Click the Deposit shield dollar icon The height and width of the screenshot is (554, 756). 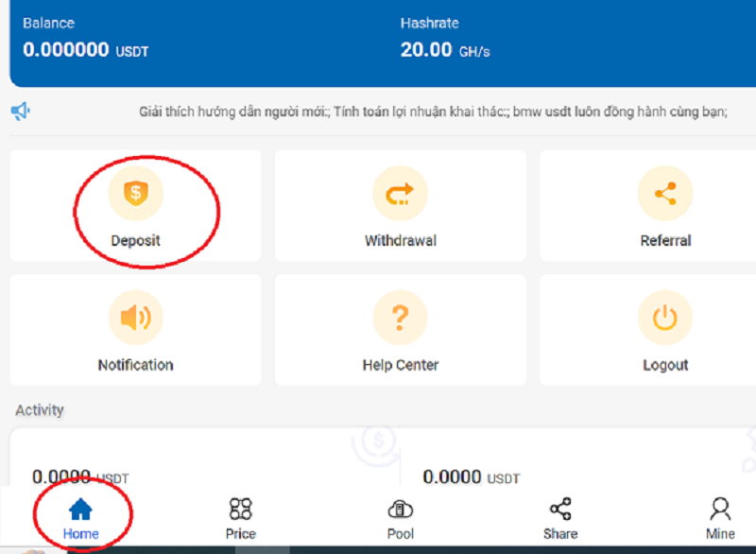pyautogui.click(x=136, y=194)
